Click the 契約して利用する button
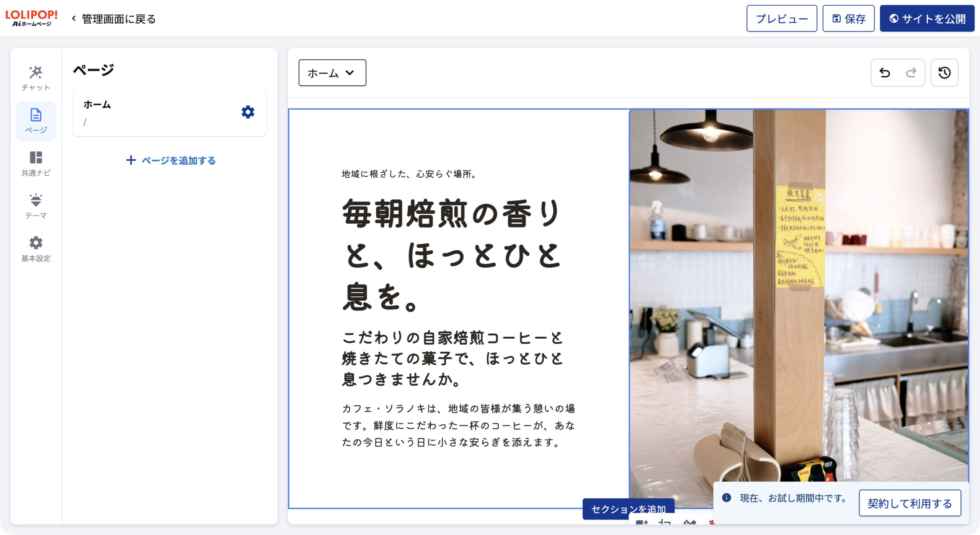This screenshot has height=535, width=980. pos(910,503)
